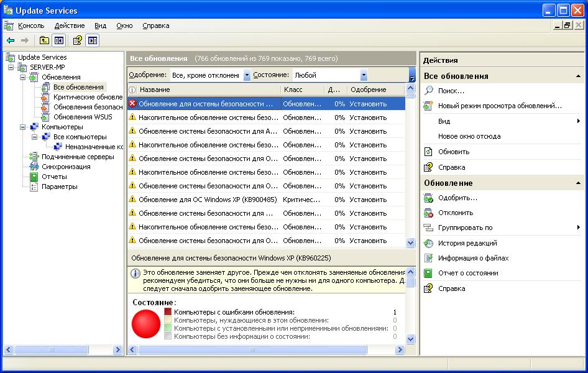Select Неназначенные компьютеры tree node

(x=94, y=147)
